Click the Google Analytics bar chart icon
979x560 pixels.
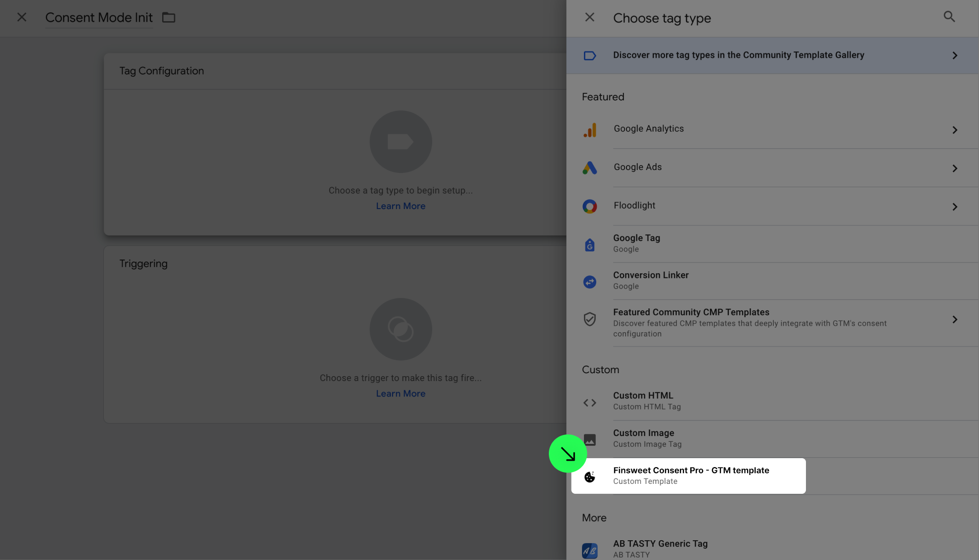(x=589, y=130)
